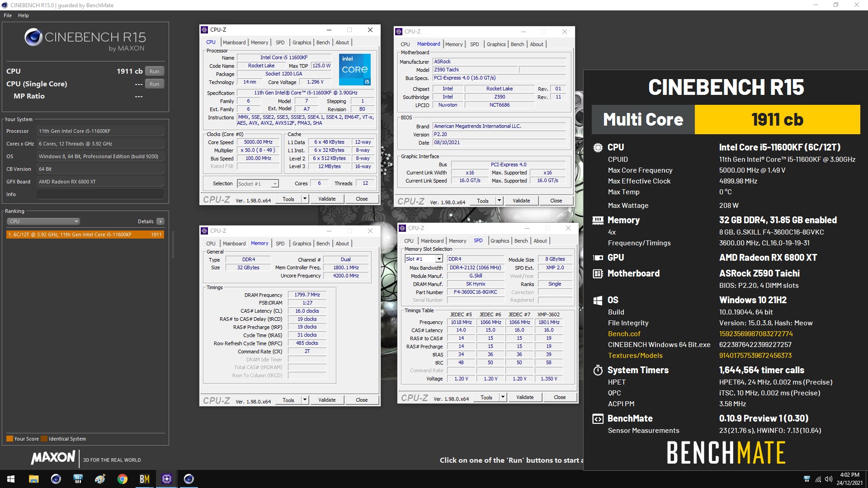Click the Memory module icon in BenchMate panel
This screenshot has height=488, width=868.
(598, 221)
